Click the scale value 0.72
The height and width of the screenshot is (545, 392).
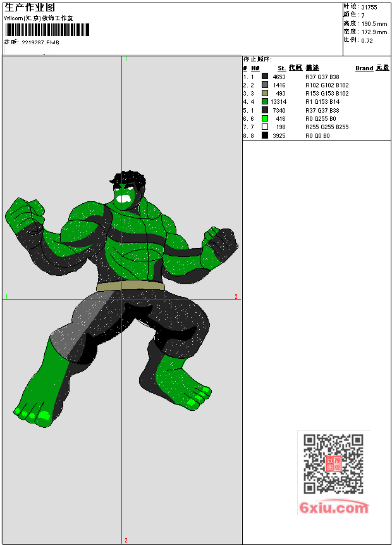click(367, 41)
